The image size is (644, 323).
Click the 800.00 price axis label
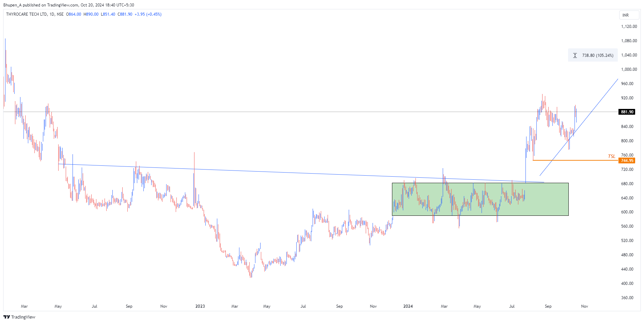[x=627, y=141]
